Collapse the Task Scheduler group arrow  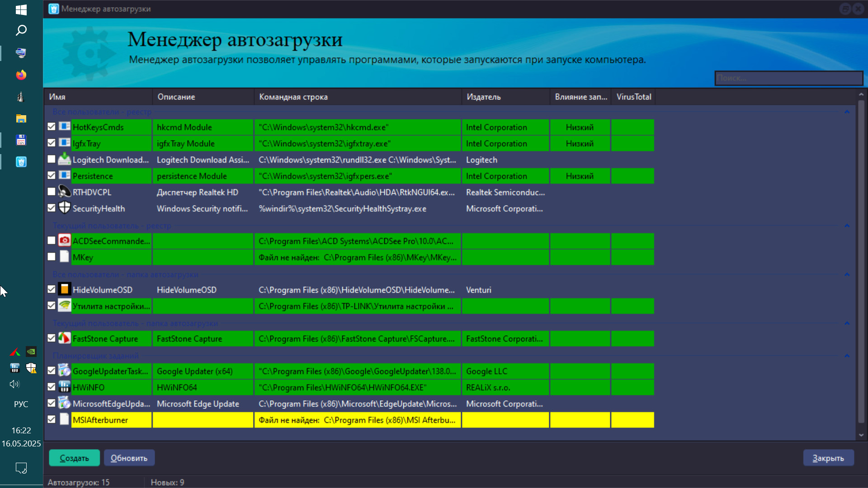[x=847, y=356]
